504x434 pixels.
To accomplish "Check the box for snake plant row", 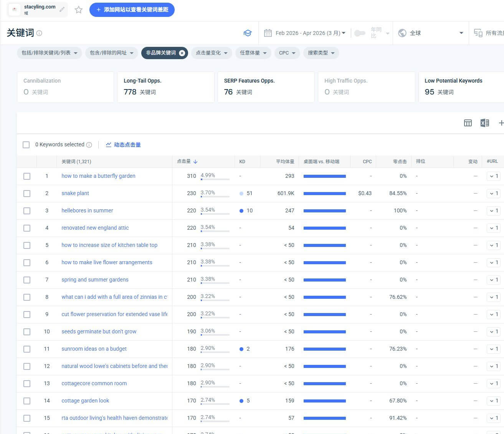I will coord(27,194).
